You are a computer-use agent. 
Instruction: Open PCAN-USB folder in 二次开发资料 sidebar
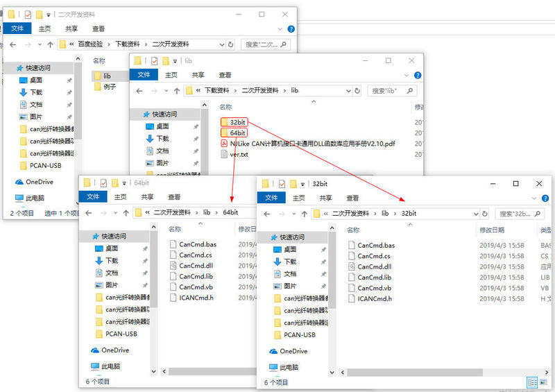tap(45, 166)
